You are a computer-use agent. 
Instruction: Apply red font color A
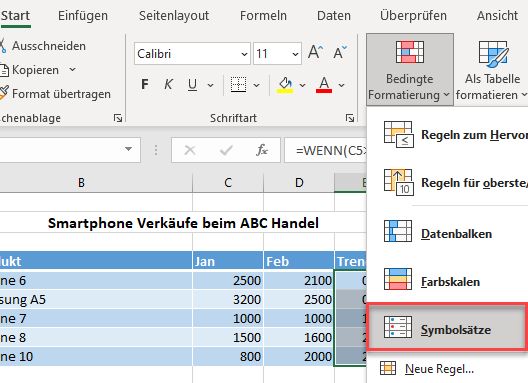click(x=324, y=84)
